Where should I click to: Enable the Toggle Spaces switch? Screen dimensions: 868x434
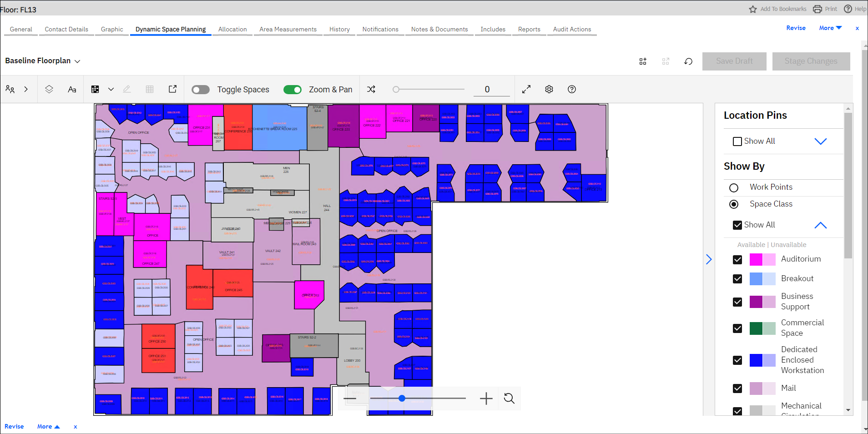pyautogui.click(x=201, y=89)
